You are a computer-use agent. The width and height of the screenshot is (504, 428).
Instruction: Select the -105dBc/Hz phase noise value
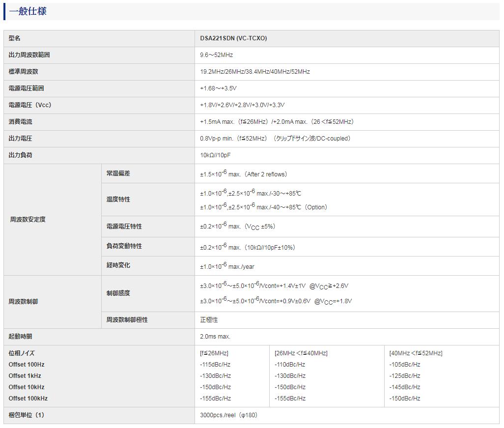pyautogui.click(x=405, y=364)
